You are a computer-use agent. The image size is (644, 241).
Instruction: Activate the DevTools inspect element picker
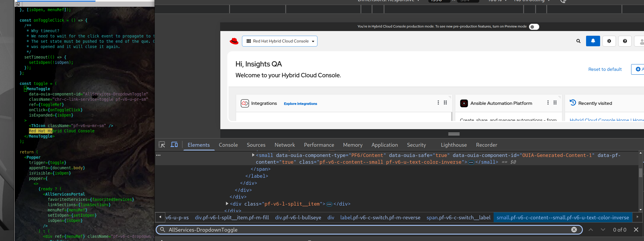162,145
